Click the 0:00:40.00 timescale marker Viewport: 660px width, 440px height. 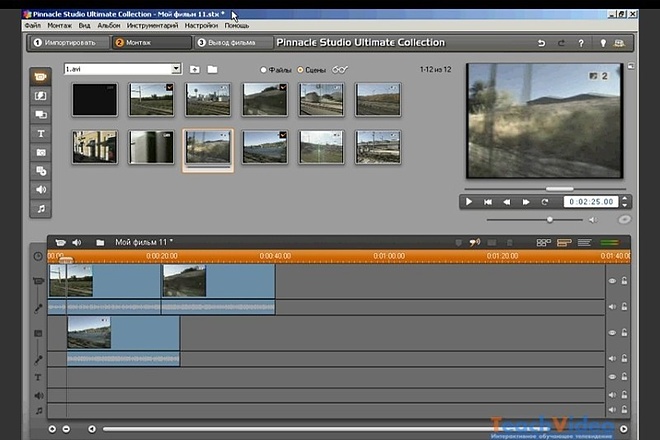[x=275, y=256]
